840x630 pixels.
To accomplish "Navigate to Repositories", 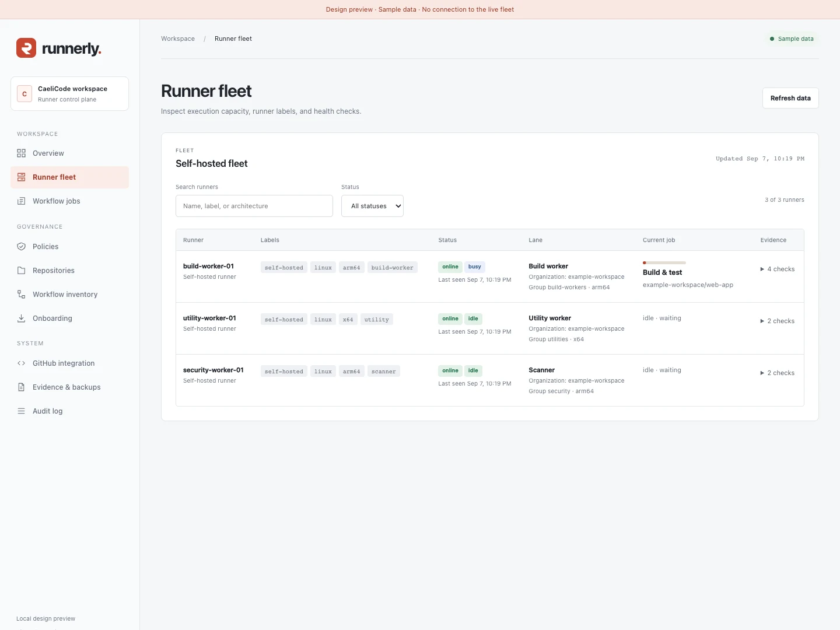I will coord(69,271).
